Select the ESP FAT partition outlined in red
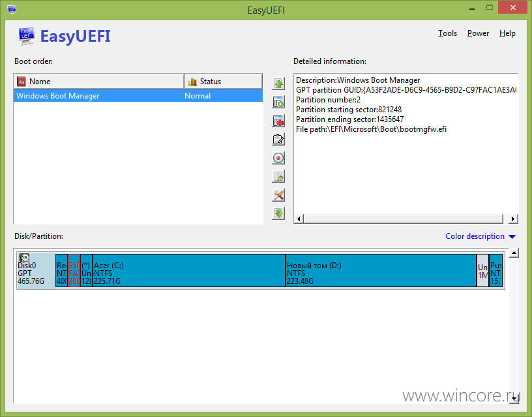The image size is (532, 417). [74, 270]
